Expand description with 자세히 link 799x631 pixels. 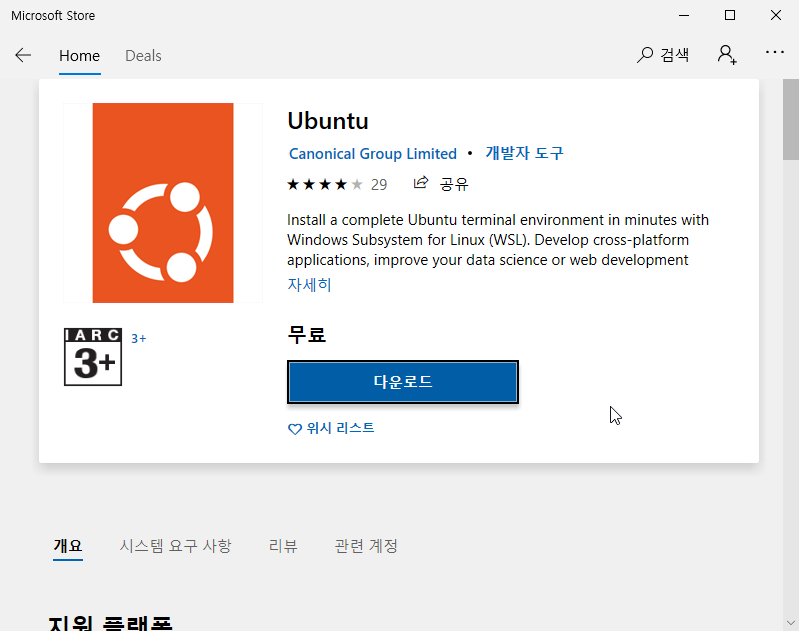(x=309, y=284)
